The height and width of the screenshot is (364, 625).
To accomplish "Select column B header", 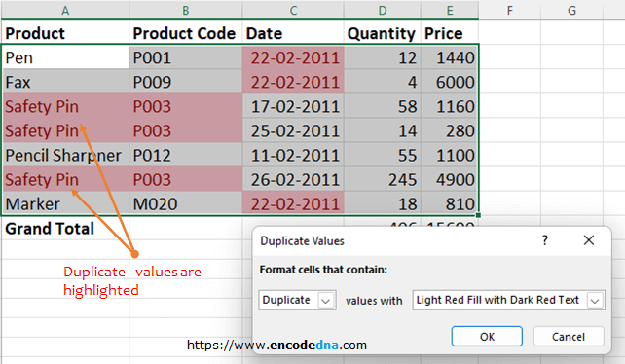I will pyautogui.click(x=186, y=10).
